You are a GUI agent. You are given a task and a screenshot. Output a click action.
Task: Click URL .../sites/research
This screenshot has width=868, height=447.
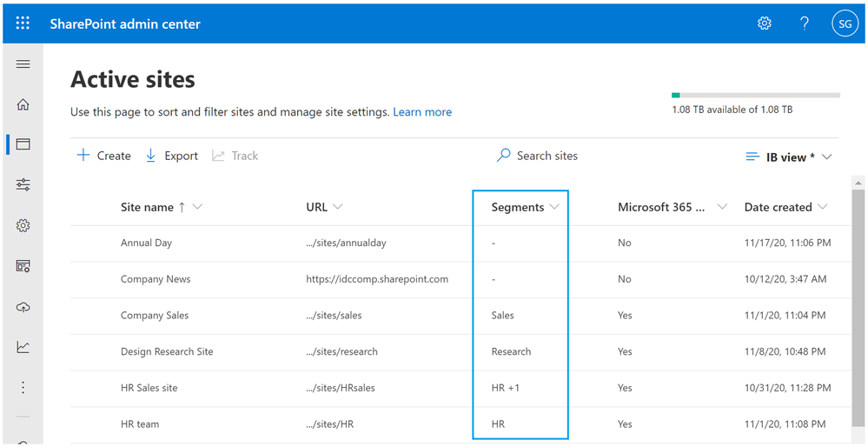(x=341, y=351)
